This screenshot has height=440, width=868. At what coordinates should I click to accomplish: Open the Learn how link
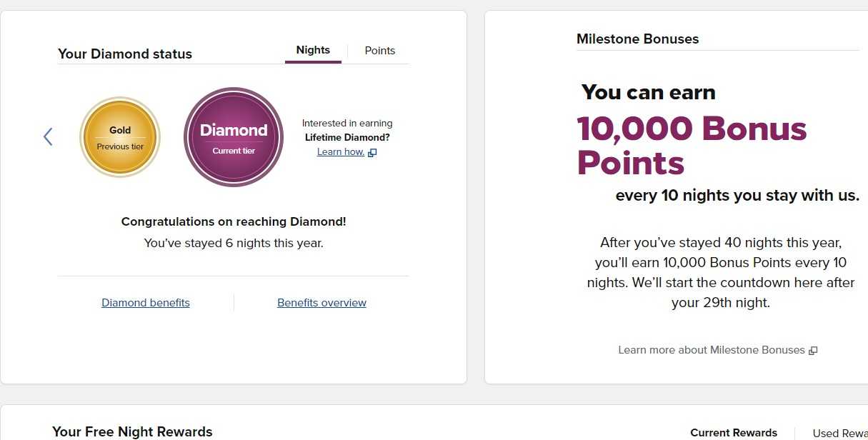coord(341,152)
